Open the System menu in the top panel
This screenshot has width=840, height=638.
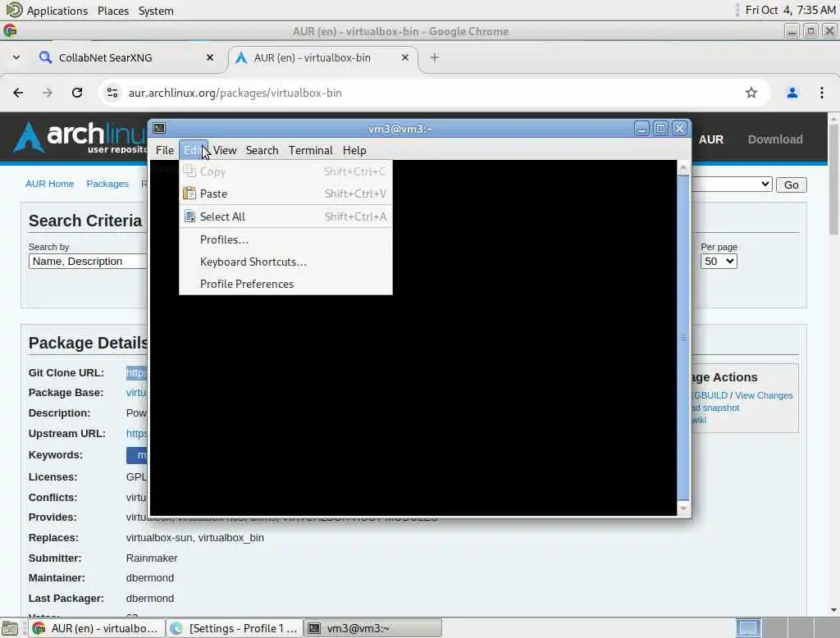(156, 10)
